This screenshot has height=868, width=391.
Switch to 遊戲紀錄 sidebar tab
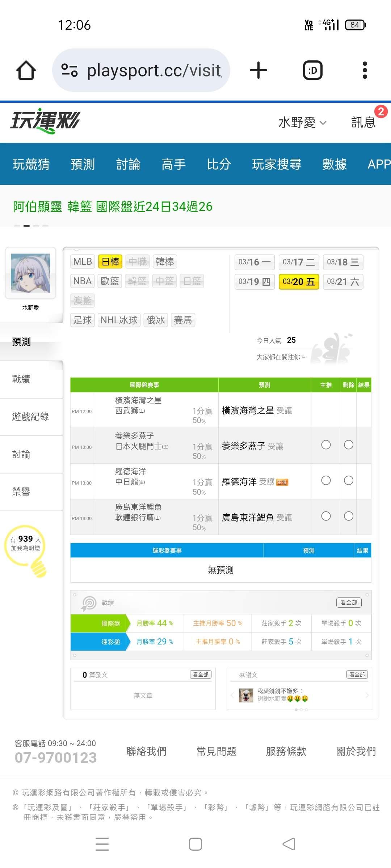pos(31,417)
